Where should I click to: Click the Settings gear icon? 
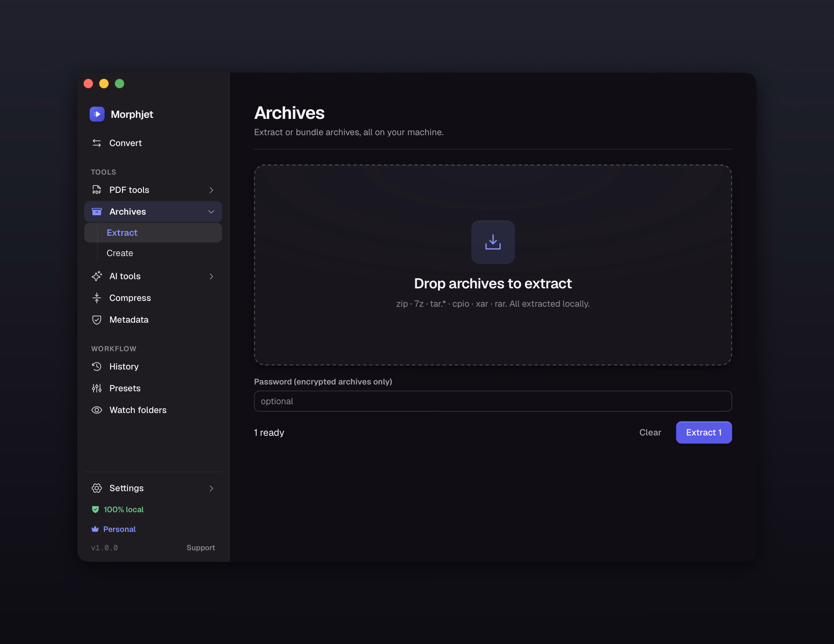[97, 488]
